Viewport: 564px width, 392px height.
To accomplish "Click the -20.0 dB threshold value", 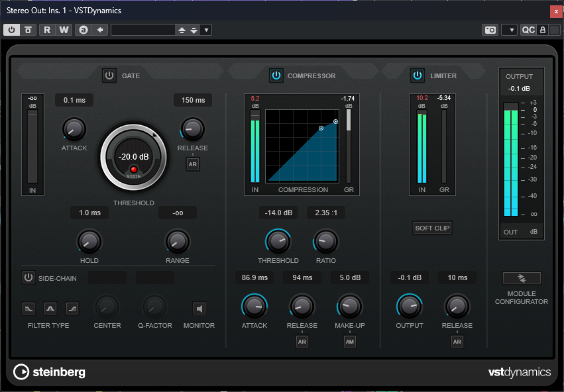I will tap(134, 157).
